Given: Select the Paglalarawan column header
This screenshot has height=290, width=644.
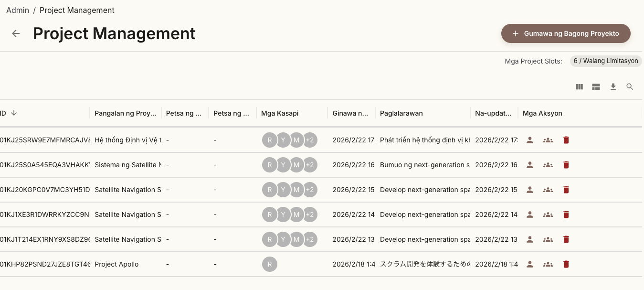Looking at the screenshot, I should pos(401,113).
